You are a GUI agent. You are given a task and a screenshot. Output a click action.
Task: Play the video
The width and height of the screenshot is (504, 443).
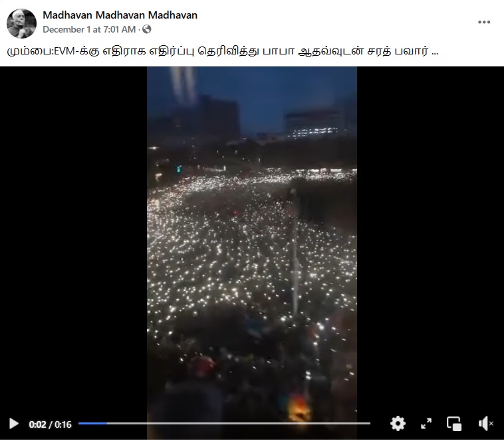point(13,424)
